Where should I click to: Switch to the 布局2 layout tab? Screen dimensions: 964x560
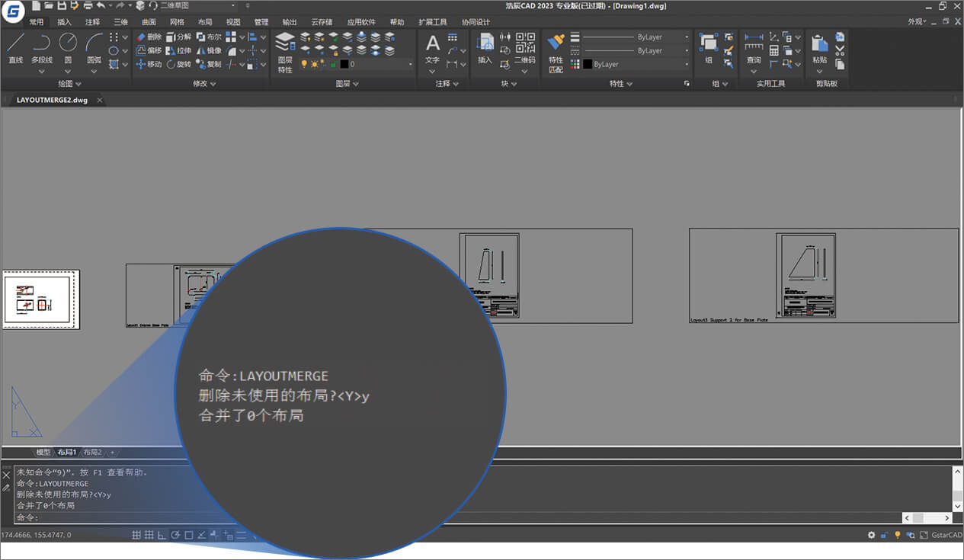92,453
